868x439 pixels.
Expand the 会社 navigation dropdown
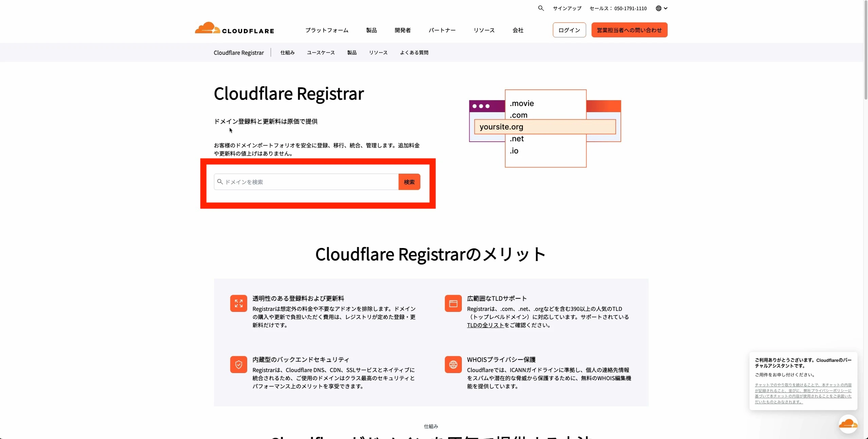click(x=518, y=30)
